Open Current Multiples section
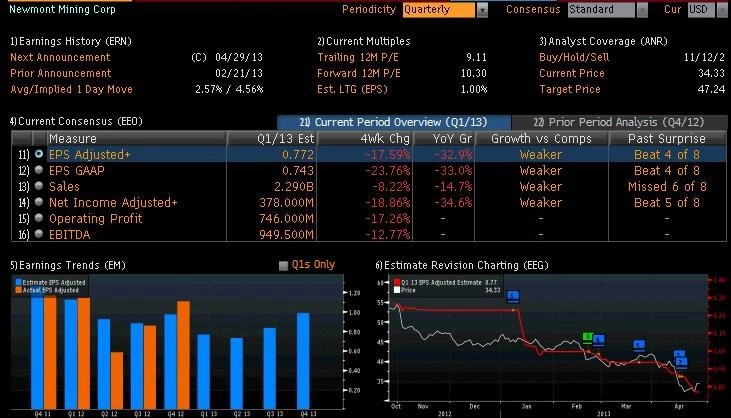Screen dimensions: 731x418 pos(364,41)
